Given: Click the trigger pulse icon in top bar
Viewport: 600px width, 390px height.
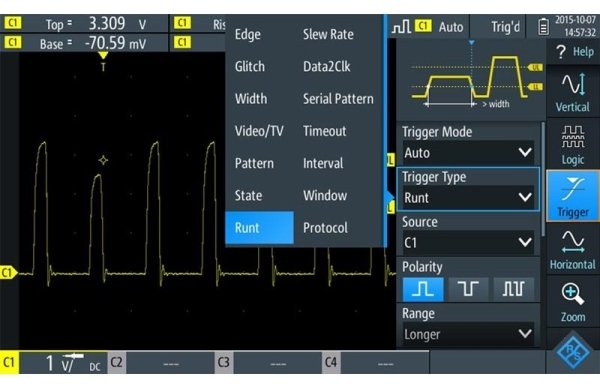Looking at the screenshot, I should [401, 27].
